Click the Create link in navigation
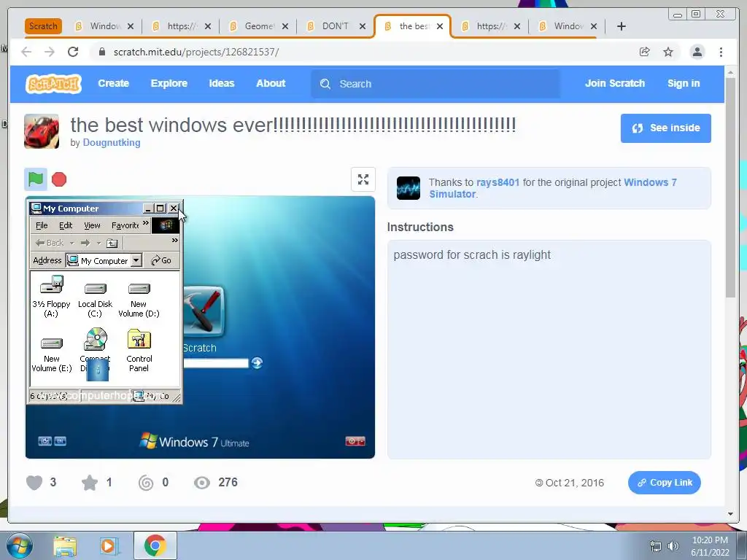Image resolution: width=747 pixels, height=560 pixels. [113, 83]
